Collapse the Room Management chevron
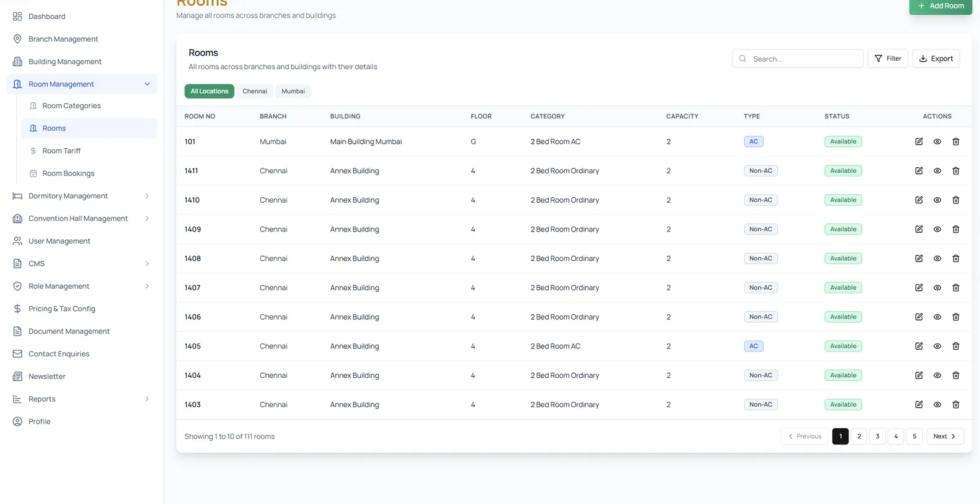 pos(147,84)
